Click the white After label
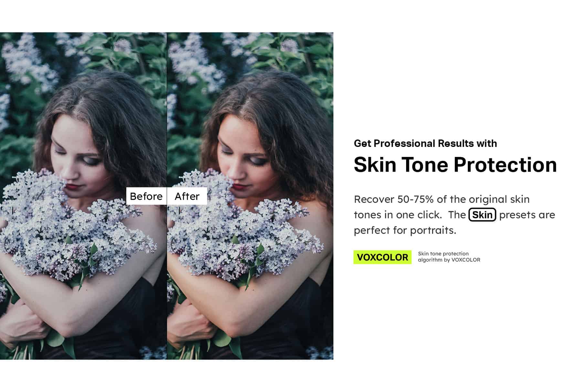The height and width of the screenshot is (392, 588). pyautogui.click(x=187, y=196)
